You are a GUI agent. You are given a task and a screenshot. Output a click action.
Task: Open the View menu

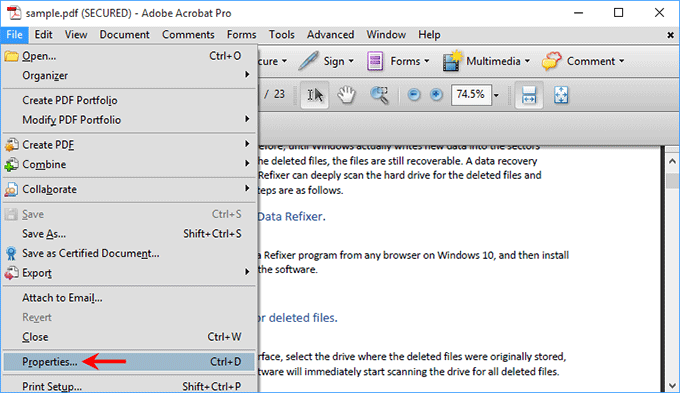[x=76, y=35]
